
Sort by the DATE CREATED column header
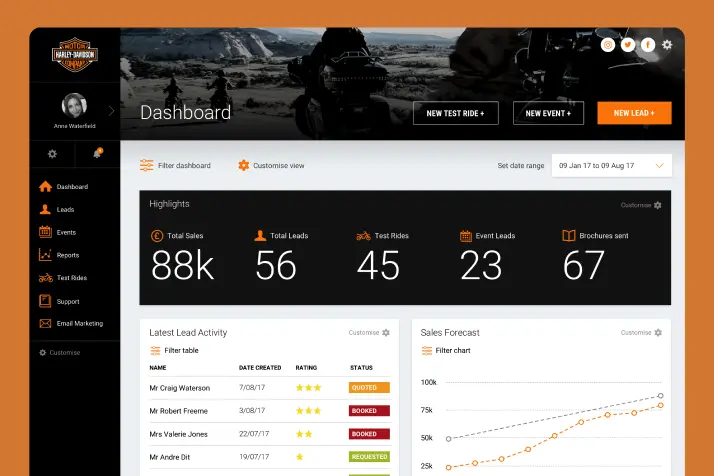tap(260, 368)
